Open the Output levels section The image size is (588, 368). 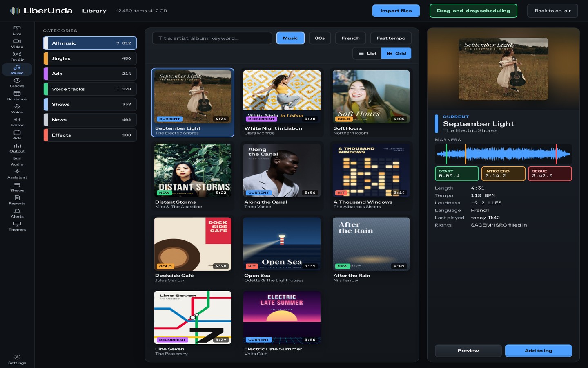[x=17, y=148]
